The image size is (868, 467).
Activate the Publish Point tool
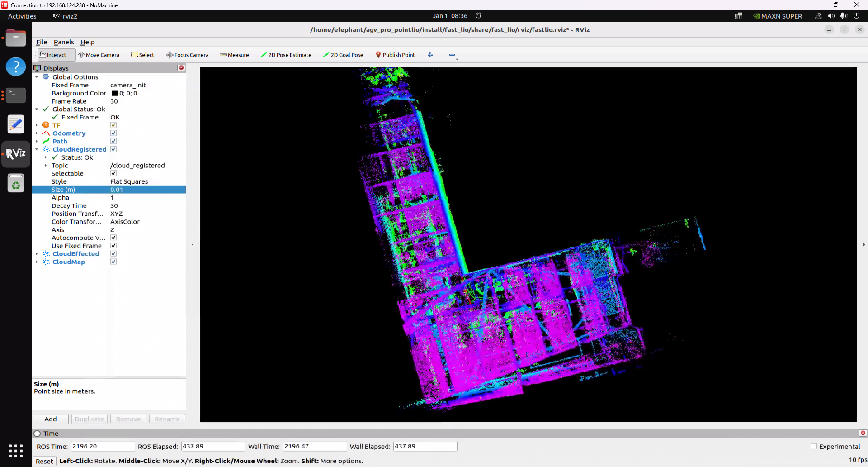click(396, 55)
